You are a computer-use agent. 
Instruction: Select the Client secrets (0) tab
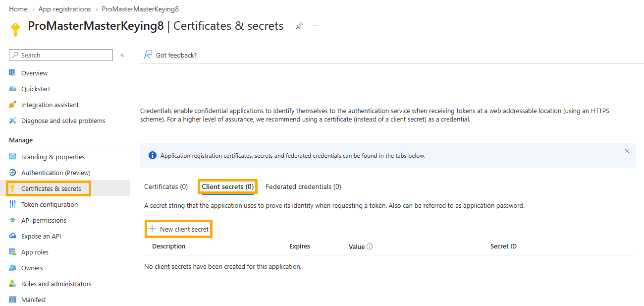point(227,186)
